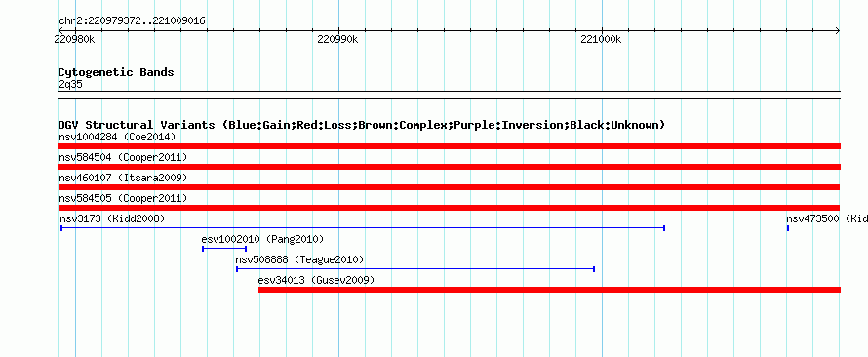Click the nsv3173 (Kidd2008) blue gain line

(363, 228)
